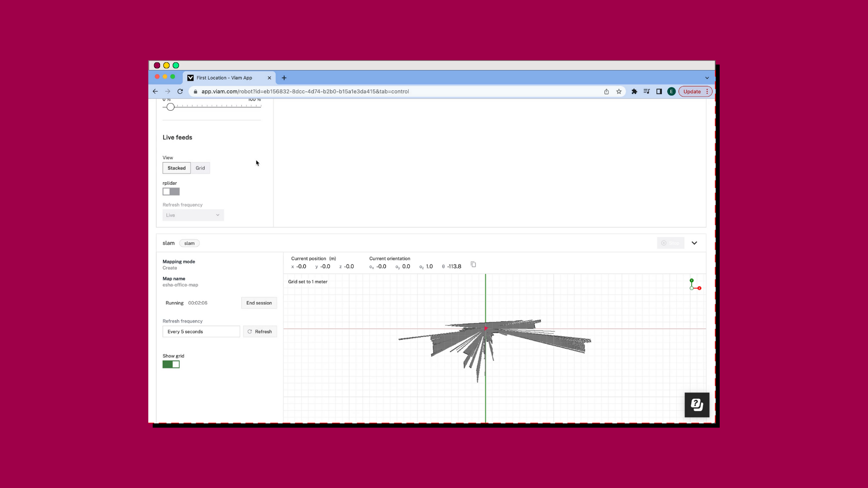Open the tab search chevron in the tab strip
Screen dimensions: 868x488
707,78
